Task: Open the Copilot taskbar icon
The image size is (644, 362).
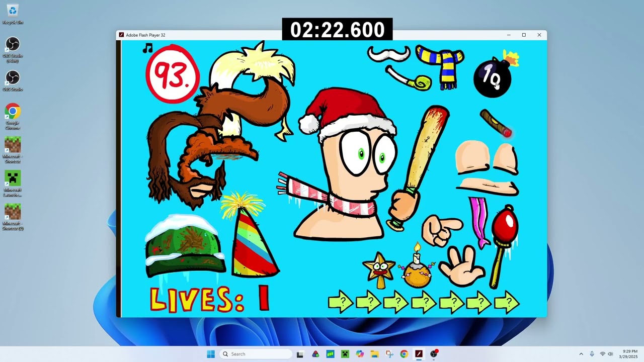Action: coord(360,354)
